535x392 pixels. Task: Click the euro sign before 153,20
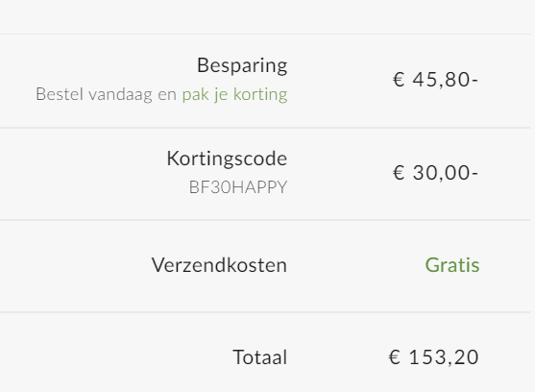(395, 357)
